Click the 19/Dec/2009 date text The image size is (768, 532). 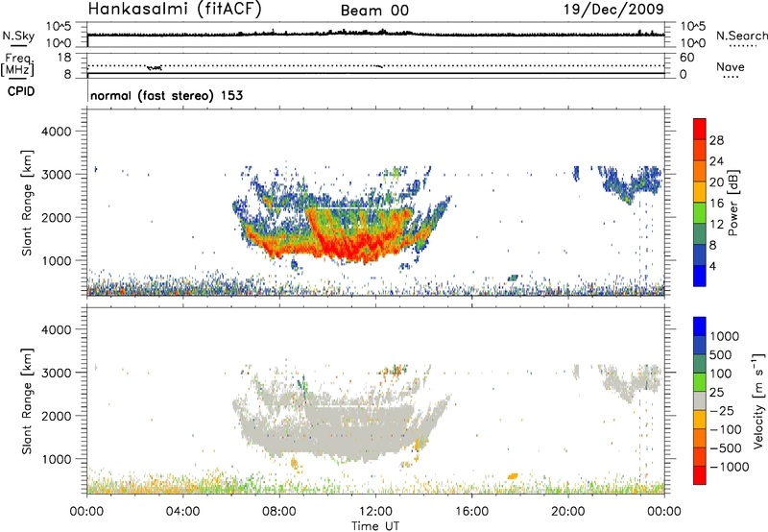tap(614, 10)
